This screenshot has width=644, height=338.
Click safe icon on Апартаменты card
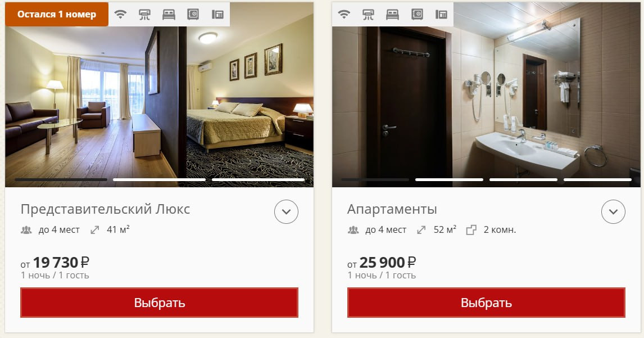click(417, 15)
